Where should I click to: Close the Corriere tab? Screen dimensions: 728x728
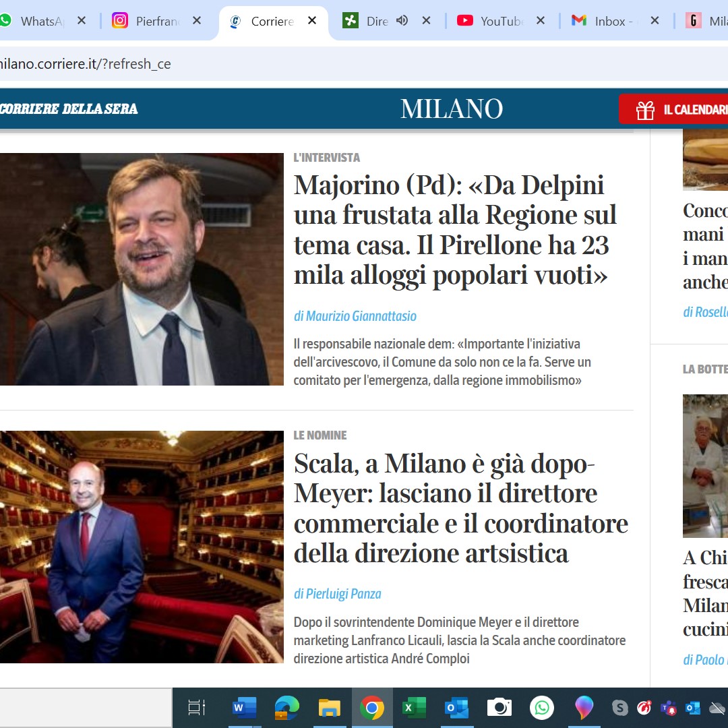pos(312,20)
